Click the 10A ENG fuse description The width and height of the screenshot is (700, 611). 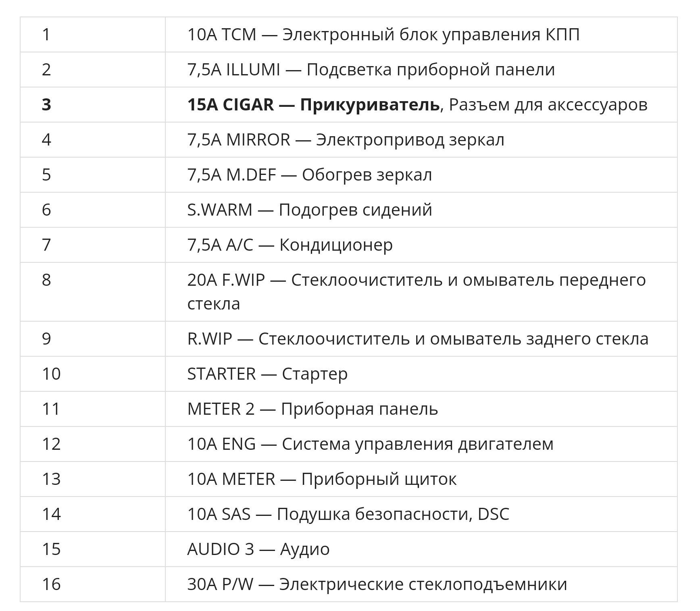(370, 444)
